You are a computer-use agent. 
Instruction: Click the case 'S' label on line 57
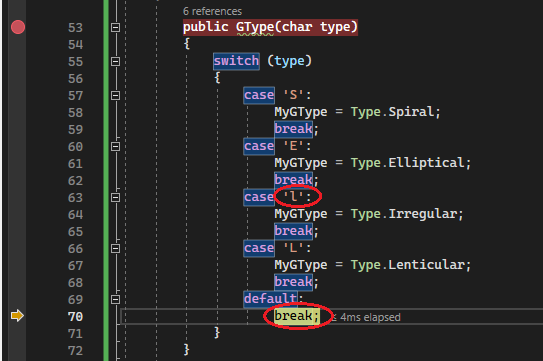[277, 95]
